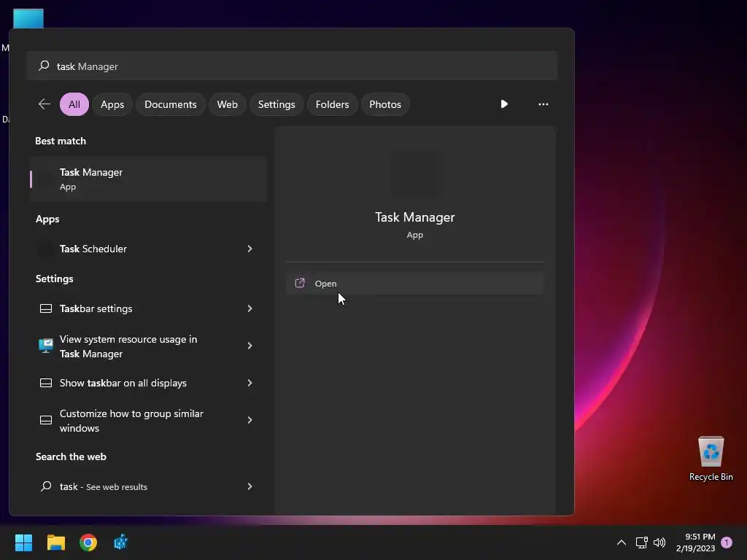Click the volume speaker icon

pyautogui.click(x=659, y=542)
